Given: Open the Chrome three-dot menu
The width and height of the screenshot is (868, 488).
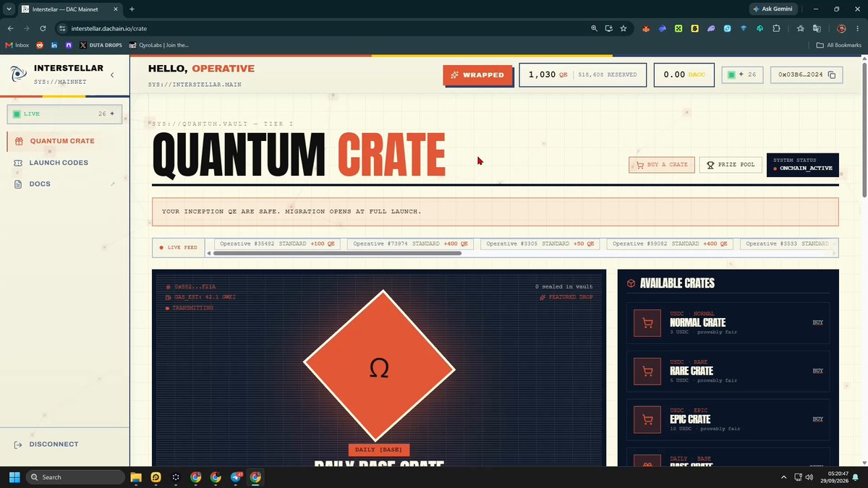Looking at the screenshot, I should (858, 28).
